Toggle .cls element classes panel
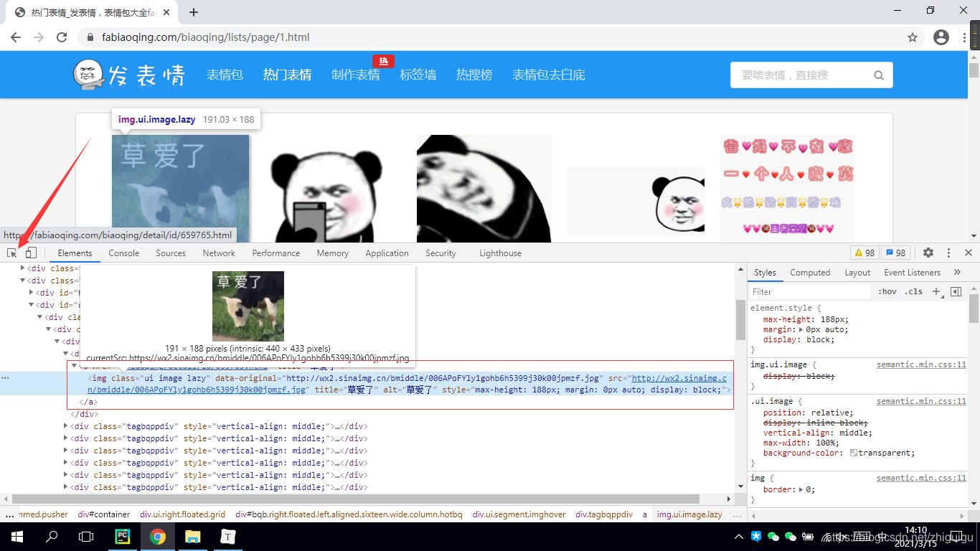 coord(913,291)
